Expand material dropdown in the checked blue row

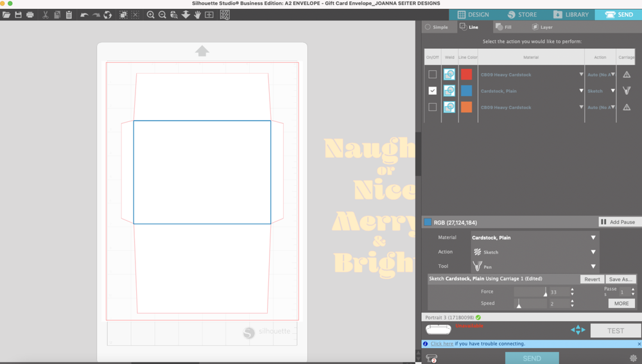[581, 91]
